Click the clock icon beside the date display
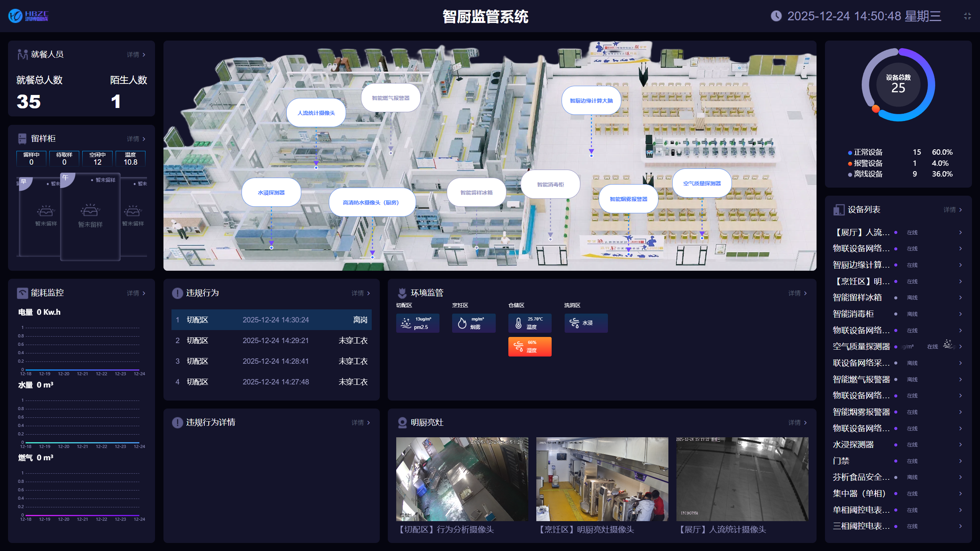 pos(776,16)
